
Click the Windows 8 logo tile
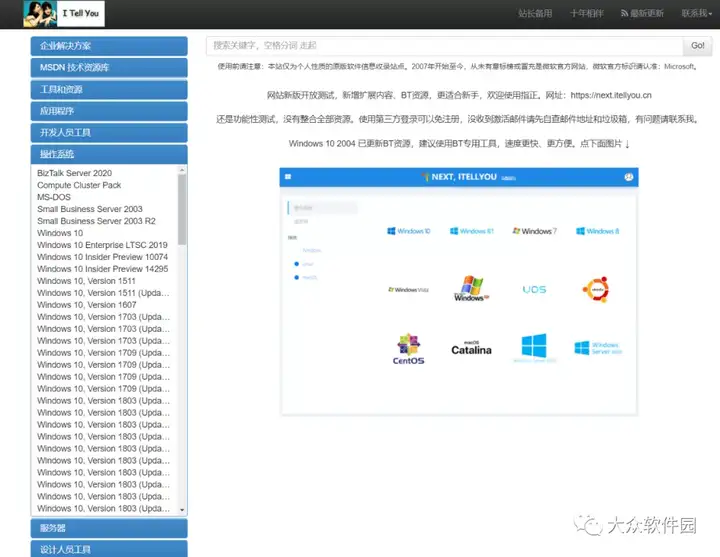tap(597, 231)
